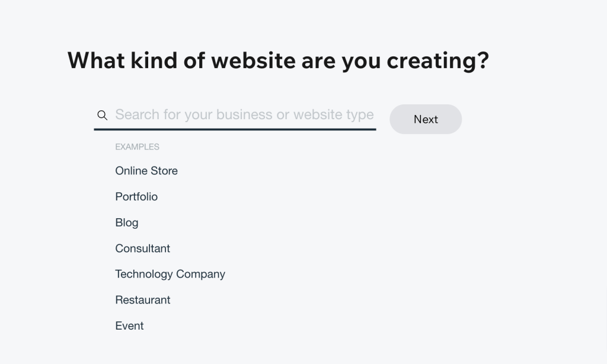Choose the Technology Company option
The height and width of the screenshot is (364, 607).
coord(170,274)
